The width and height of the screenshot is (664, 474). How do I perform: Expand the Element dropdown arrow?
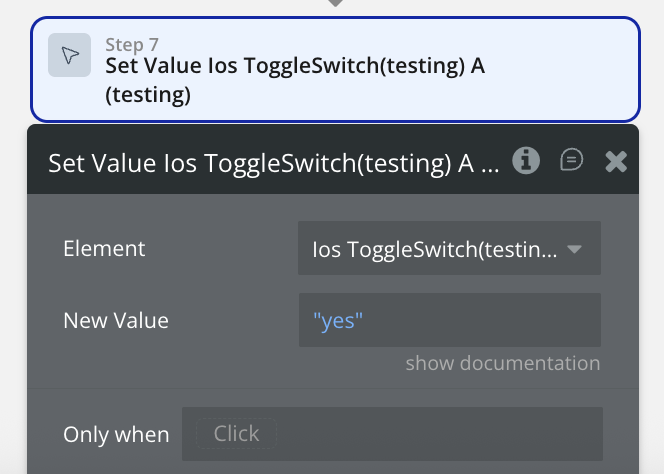coord(574,249)
